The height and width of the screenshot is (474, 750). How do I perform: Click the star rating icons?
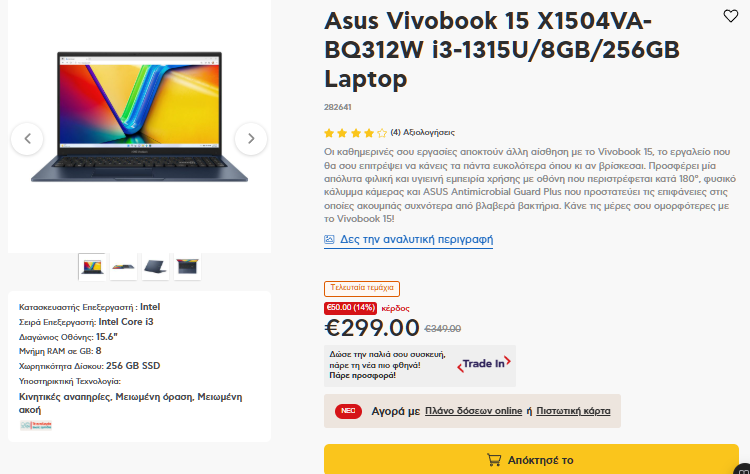click(355, 133)
